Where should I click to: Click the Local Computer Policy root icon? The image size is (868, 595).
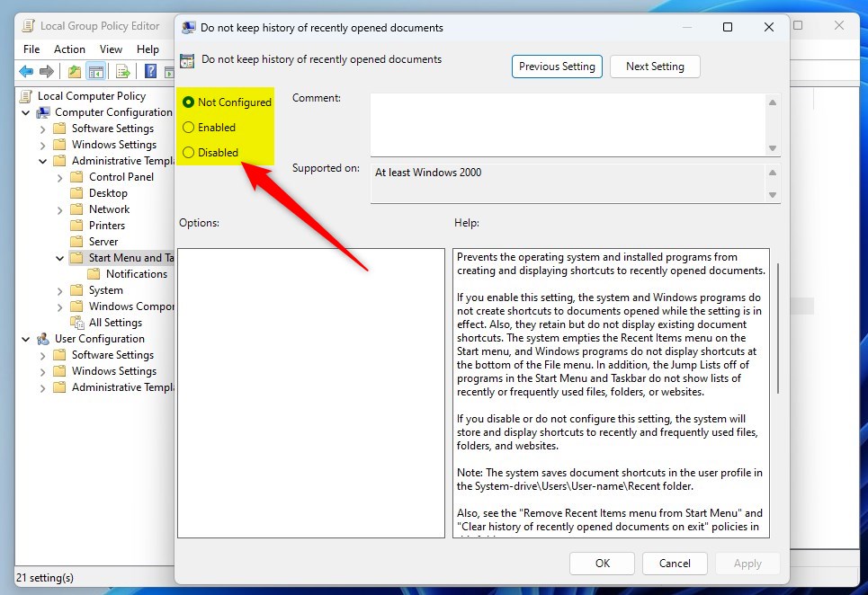(26, 96)
